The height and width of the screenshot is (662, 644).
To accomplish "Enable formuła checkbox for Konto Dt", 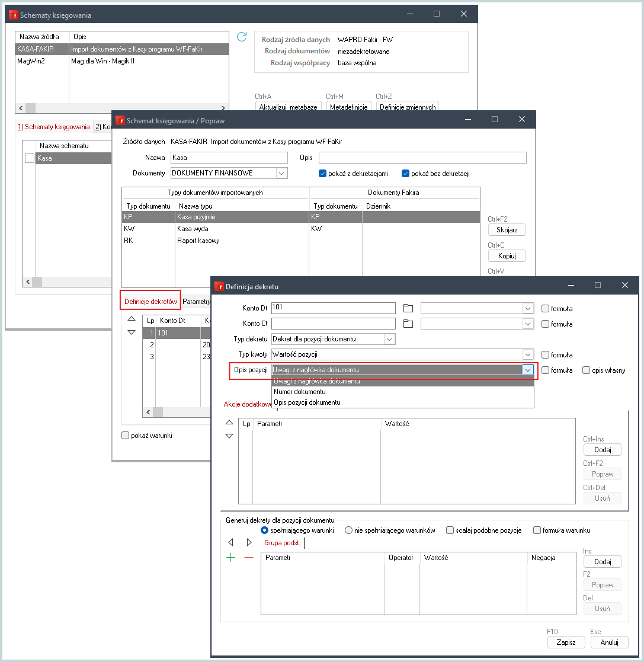I will (545, 309).
